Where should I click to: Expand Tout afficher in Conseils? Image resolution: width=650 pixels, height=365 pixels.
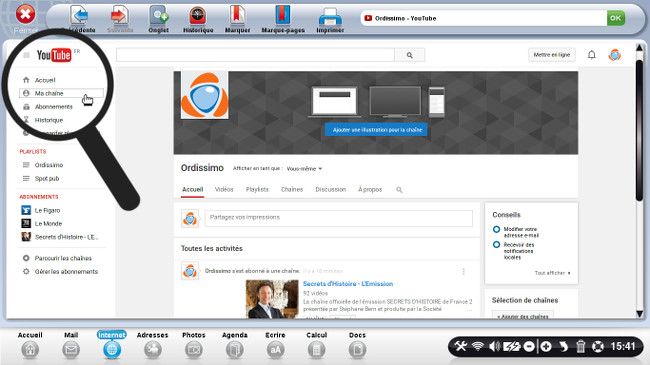(552, 273)
